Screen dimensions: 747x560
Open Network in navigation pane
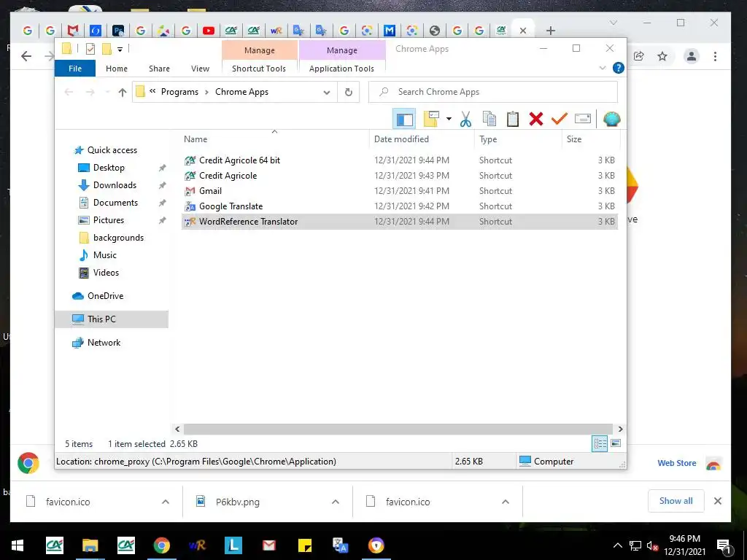104,343
